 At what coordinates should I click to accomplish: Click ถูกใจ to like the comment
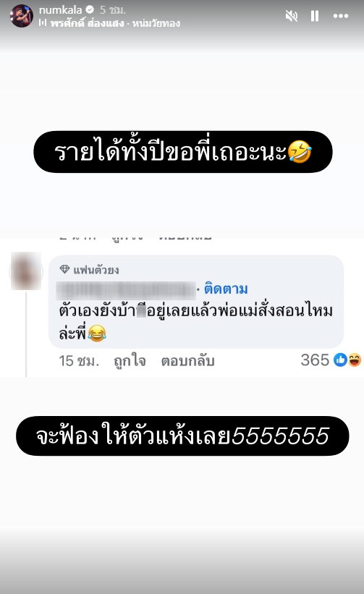click(130, 360)
